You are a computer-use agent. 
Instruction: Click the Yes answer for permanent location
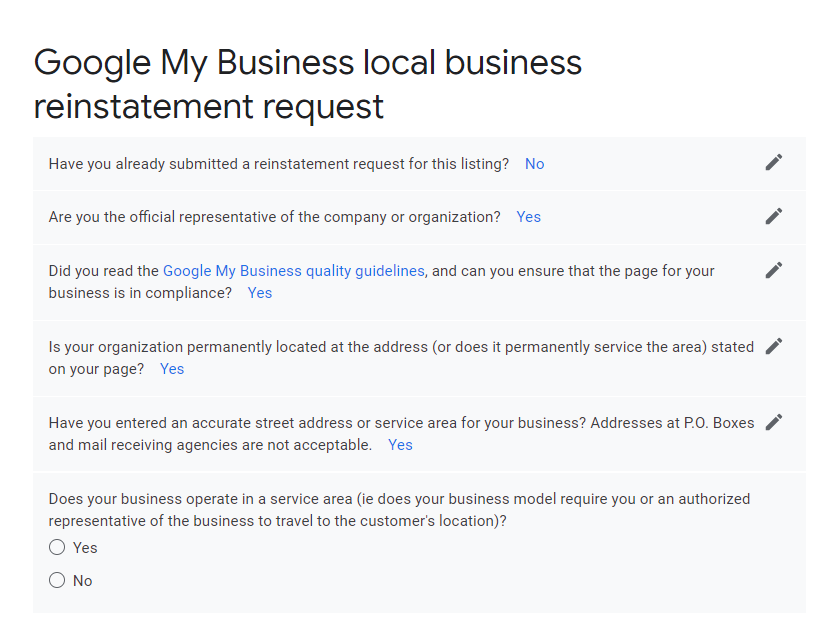pyautogui.click(x=171, y=368)
